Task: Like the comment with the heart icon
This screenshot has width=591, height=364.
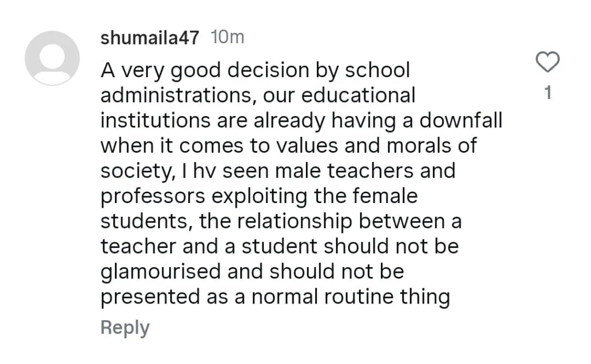Action: click(x=548, y=62)
